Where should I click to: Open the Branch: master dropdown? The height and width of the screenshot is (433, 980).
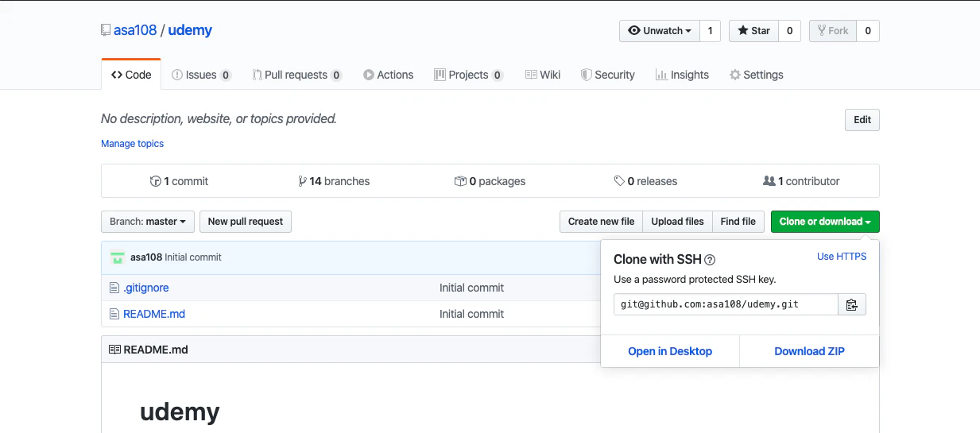click(x=148, y=222)
